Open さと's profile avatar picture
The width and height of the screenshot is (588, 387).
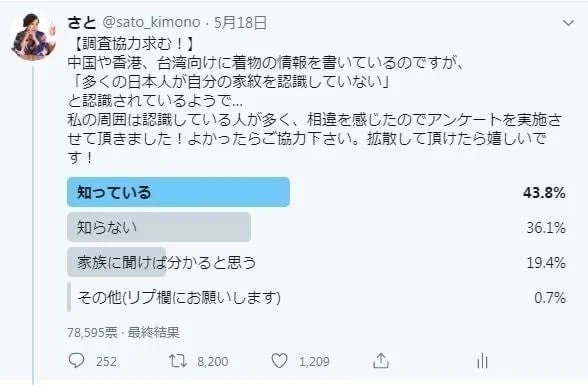(33, 37)
